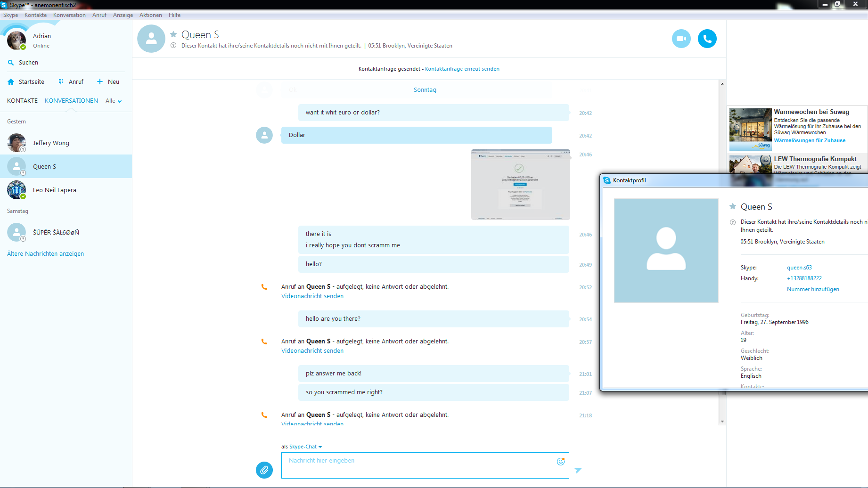Open the Konversation menu

[x=69, y=15]
